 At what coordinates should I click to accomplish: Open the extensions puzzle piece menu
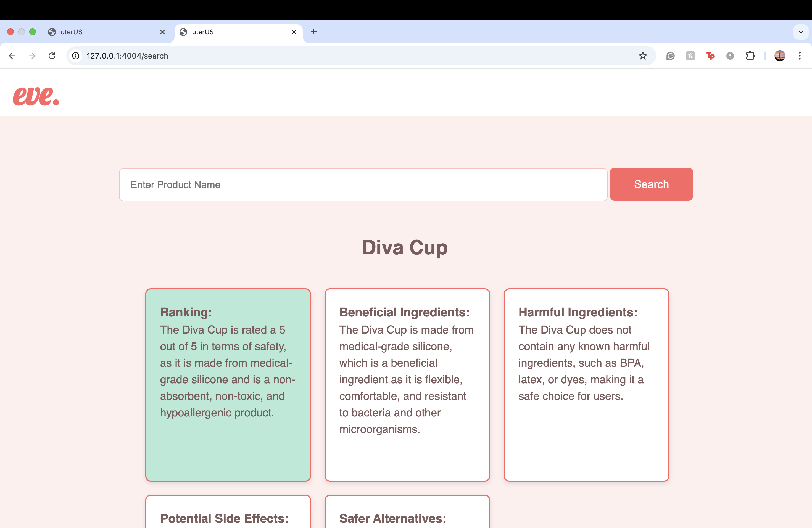point(750,56)
